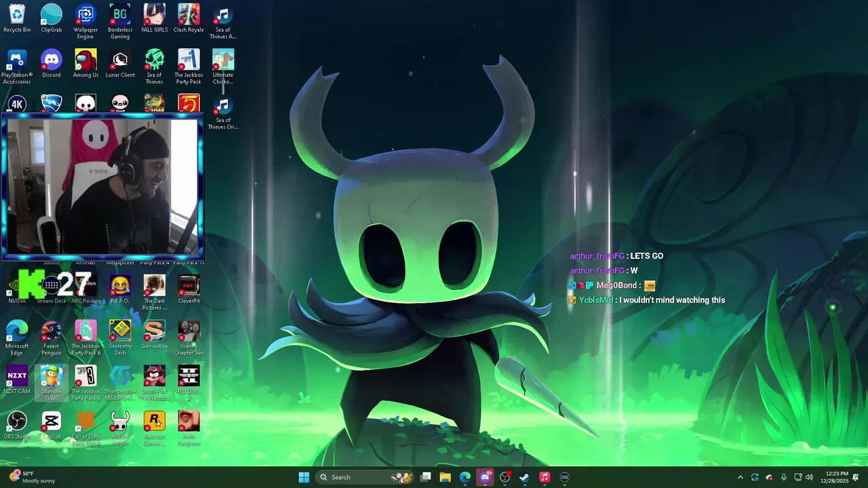Screen dimensions: 868x488
Task: Open the Lunar Client desktop icon
Action: coord(120,64)
